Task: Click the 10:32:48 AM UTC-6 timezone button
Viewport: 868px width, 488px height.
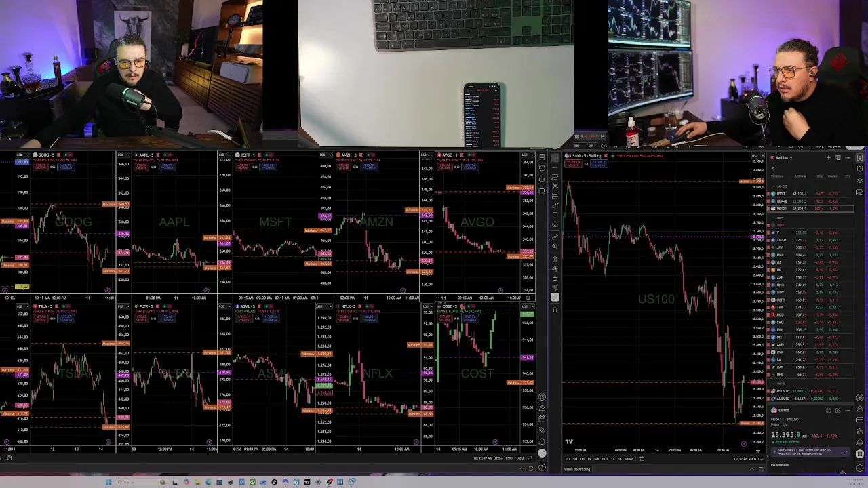Action: click(x=749, y=459)
